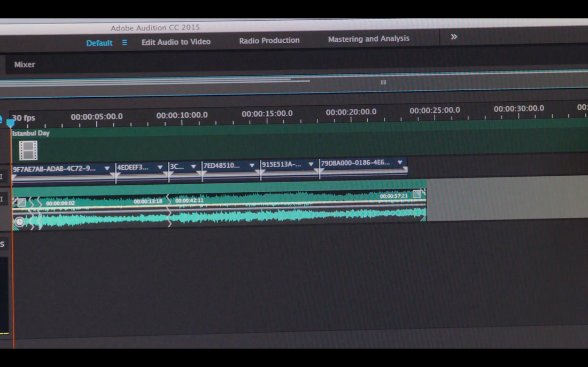Image resolution: width=588 pixels, height=367 pixels.
Task: Click the Istanbul Day video clip name
Action: pyautogui.click(x=31, y=133)
